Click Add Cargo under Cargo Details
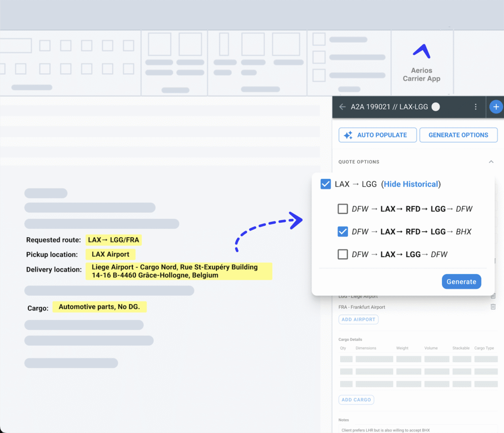The height and width of the screenshot is (433, 504). tap(356, 400)
